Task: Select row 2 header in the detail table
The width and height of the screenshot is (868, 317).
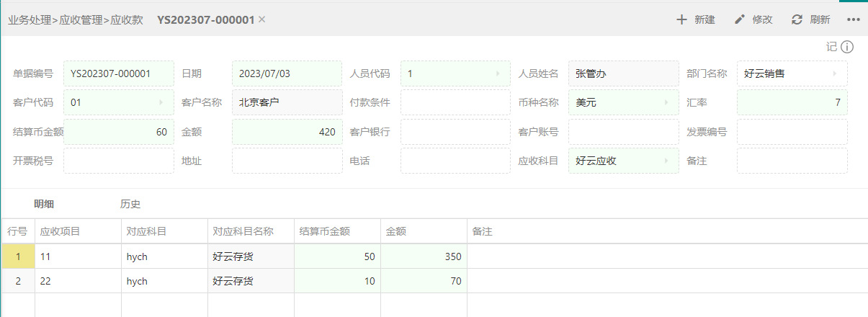Action: [18, 281]
